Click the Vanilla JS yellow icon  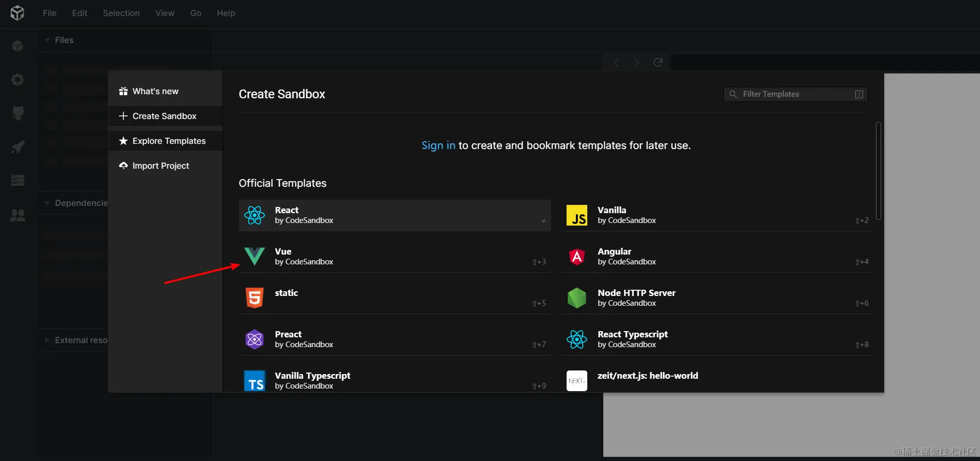click(x=577, y=215)
